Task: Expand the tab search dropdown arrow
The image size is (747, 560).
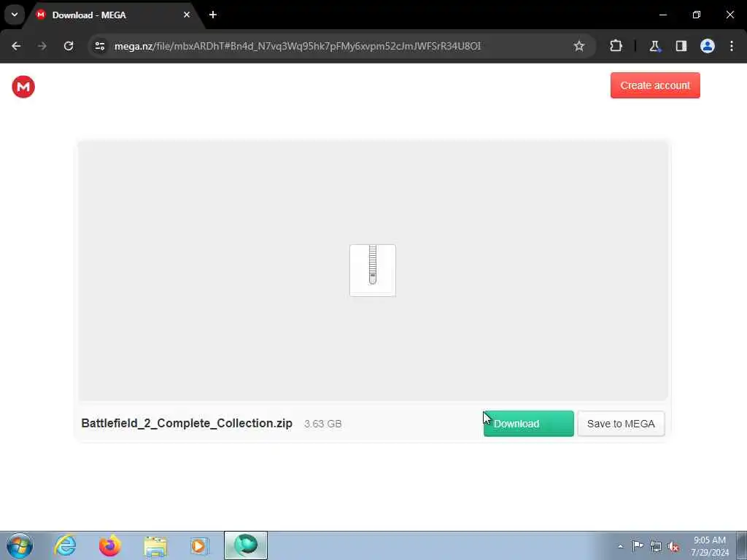Action: point(15,15)
